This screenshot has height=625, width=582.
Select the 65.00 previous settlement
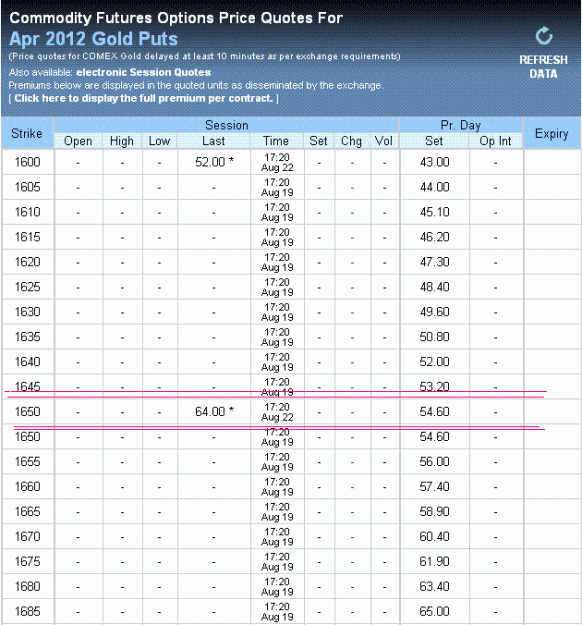[x=435, y=611]
